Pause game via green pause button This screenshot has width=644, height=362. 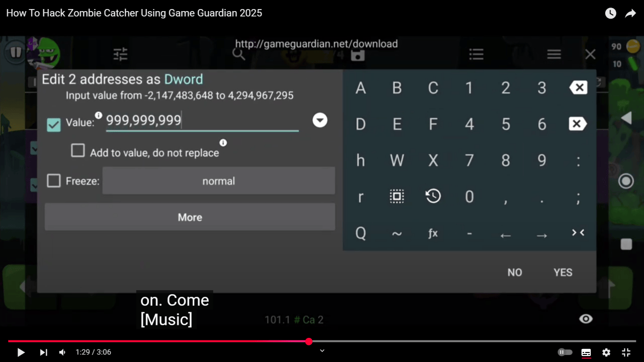coord(16,52)
